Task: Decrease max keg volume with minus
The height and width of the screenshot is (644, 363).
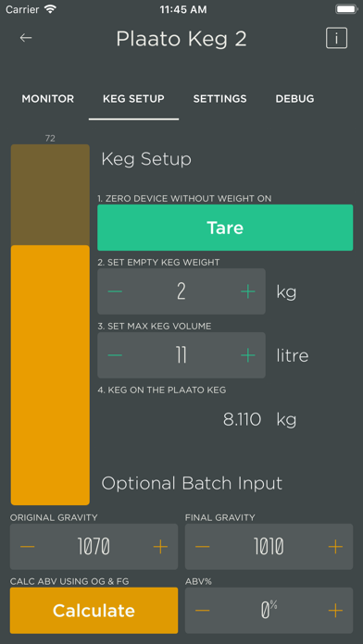Action: (115, 355)
